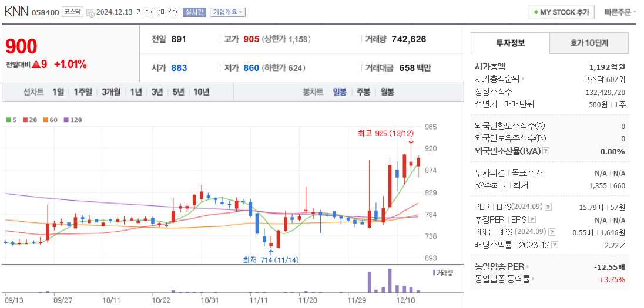Switch candle chart to 월봉

point(387,92)
